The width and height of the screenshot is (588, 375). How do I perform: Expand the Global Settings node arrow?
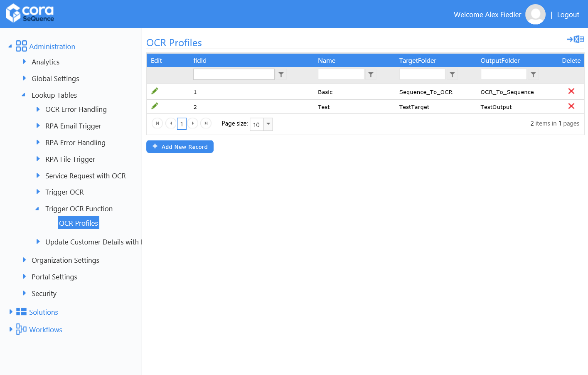click(24, 78)
